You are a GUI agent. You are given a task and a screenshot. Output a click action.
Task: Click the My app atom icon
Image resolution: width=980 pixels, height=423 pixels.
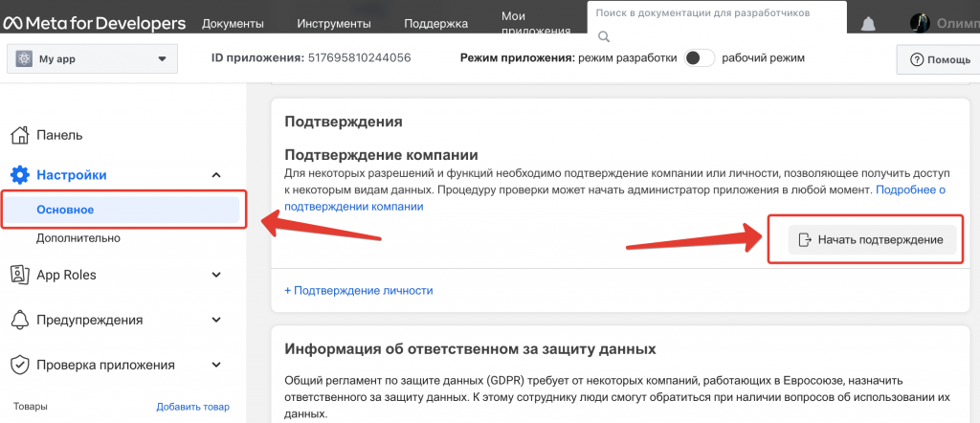click(x=24, y=58)
